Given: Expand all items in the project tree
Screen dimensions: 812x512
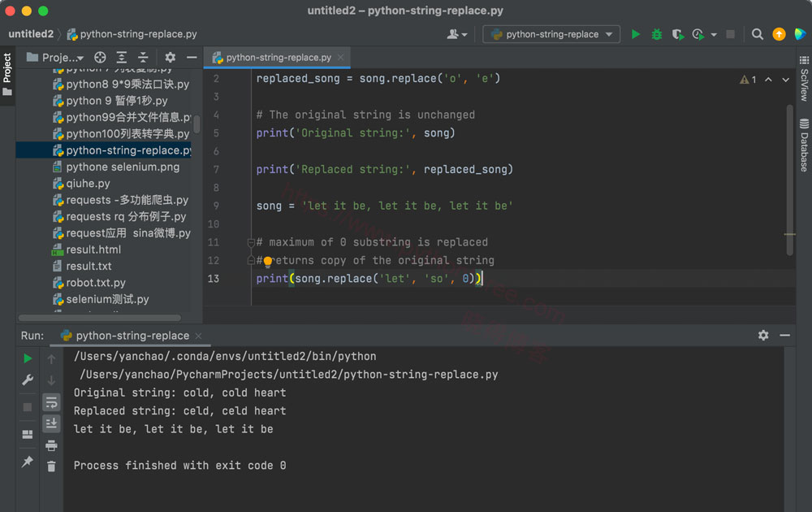Looking at the screenshot, I should coord(122,58).
